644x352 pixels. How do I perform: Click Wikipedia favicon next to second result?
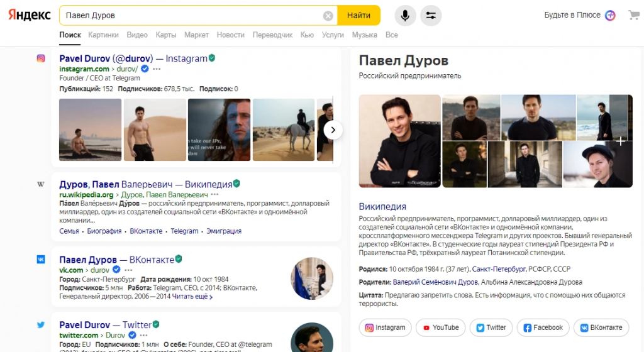(x=41, y=184)
